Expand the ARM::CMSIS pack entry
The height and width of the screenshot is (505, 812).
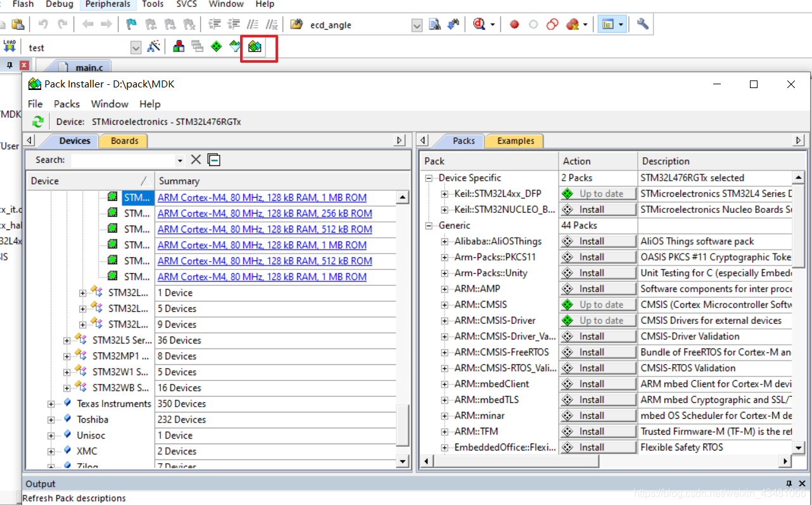445,305
